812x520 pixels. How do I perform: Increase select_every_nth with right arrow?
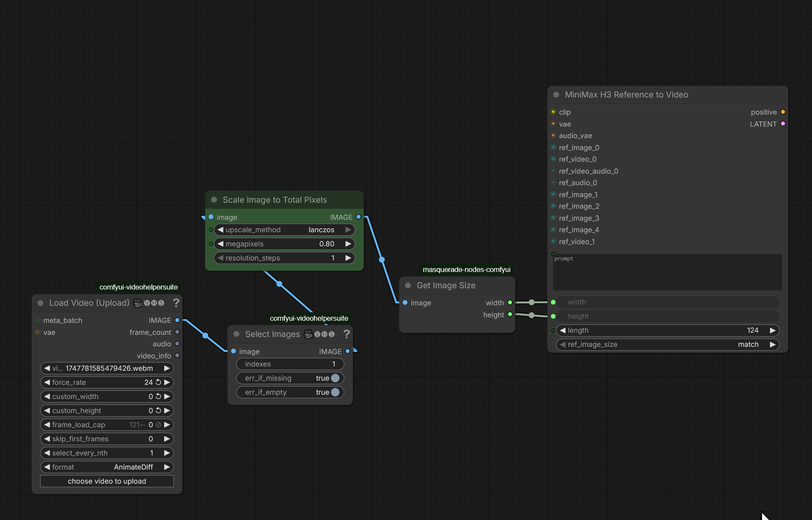[167, 453]
